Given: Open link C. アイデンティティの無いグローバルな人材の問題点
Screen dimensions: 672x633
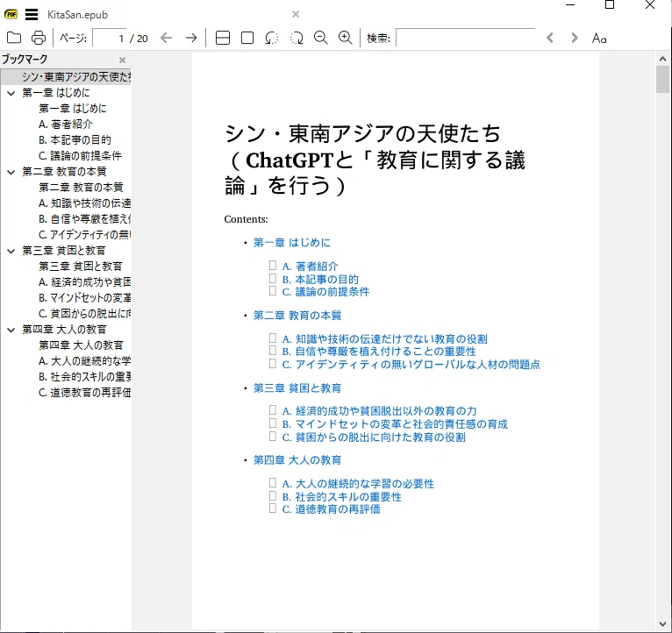Looking at the screenshot, I should [x=411, y=365].
